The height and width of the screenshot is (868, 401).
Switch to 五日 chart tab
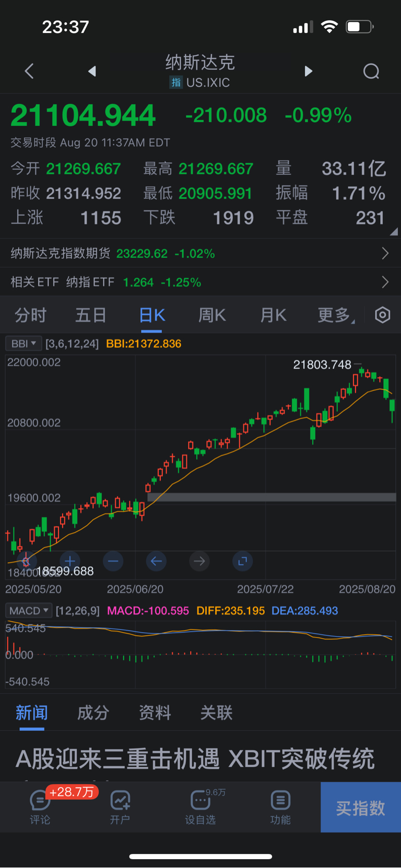pyautogui.click(x=91, y=315)
